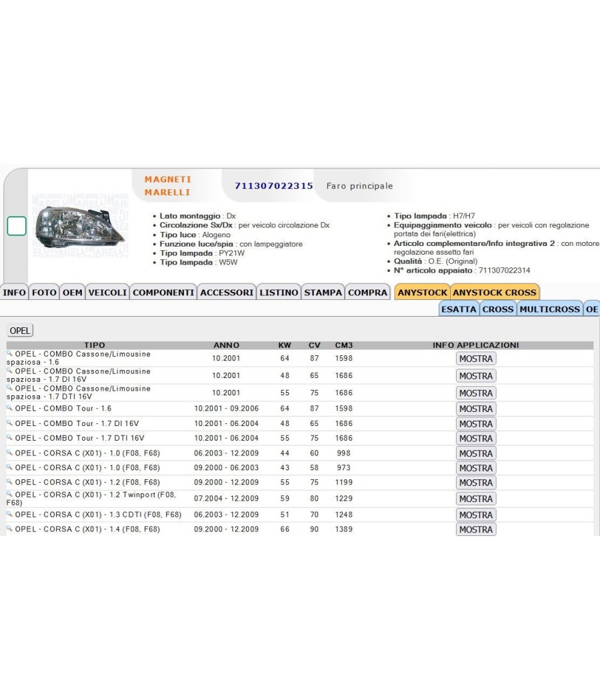Switch to the FOTO tab
The width and height of the screenshot is (600, 700).
[x=44, y=293]
